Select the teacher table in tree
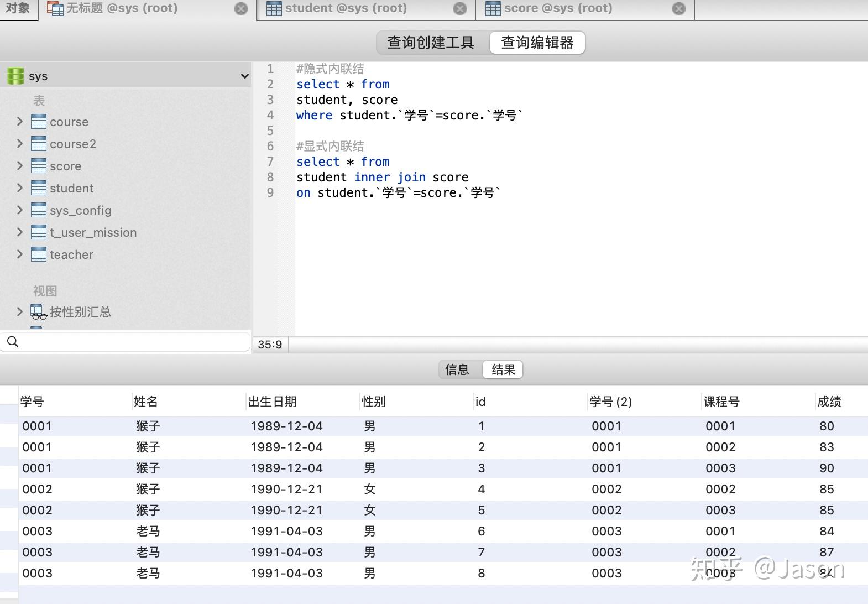868x604 pixels. coord(71,254)
